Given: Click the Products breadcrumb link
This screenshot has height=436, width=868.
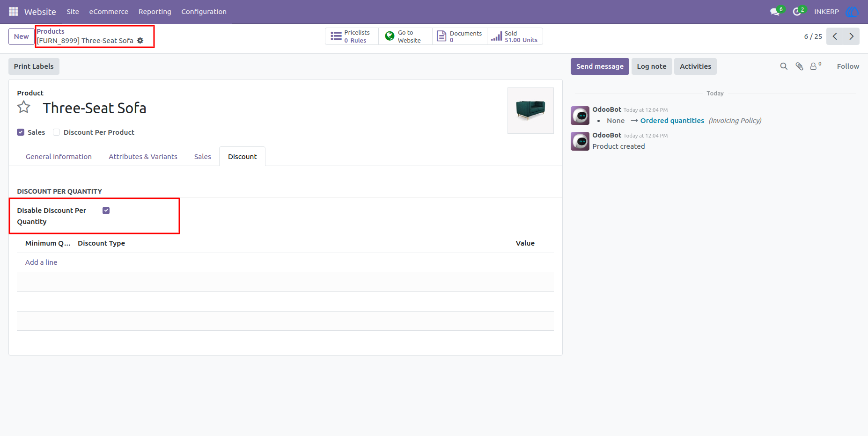Looking at the screenshot, I should pyautogui.click(x=51, y=31).
